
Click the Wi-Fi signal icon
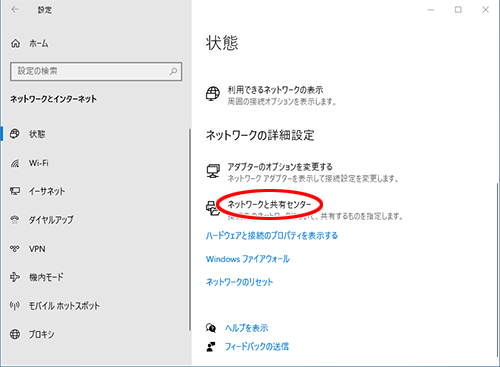click(15, 163)
